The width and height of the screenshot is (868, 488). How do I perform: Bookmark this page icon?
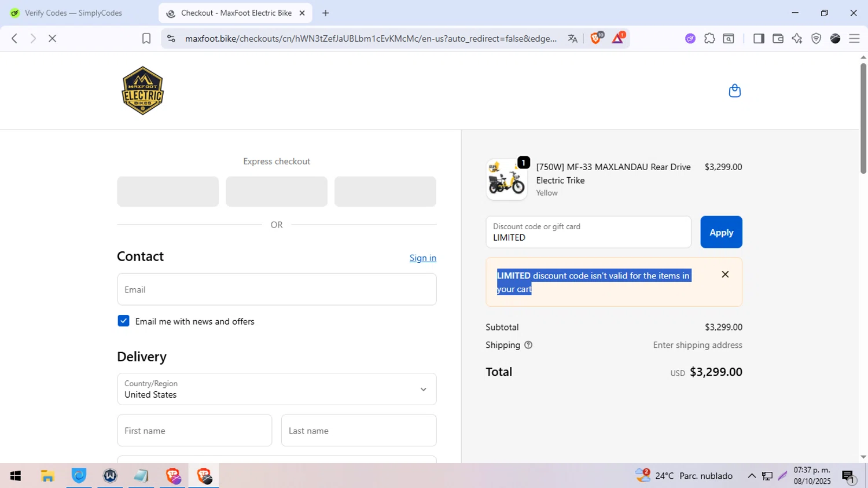coord(146,38)
